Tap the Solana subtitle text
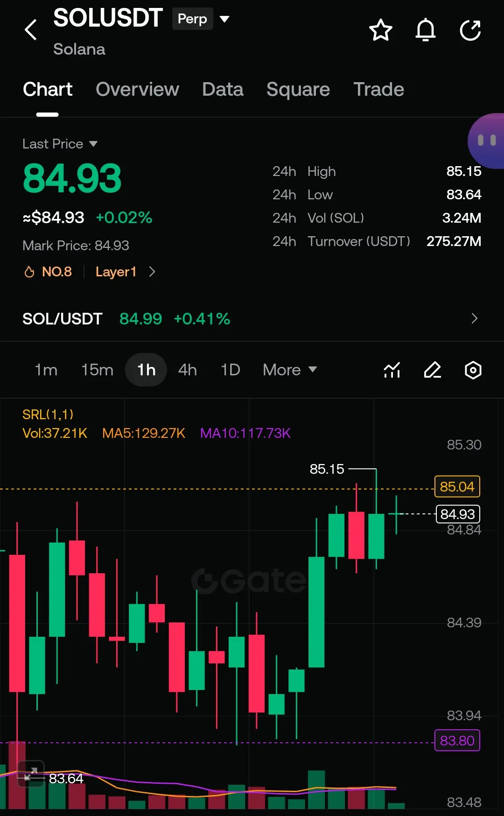 pyautogui.click(x=79, y=49)
